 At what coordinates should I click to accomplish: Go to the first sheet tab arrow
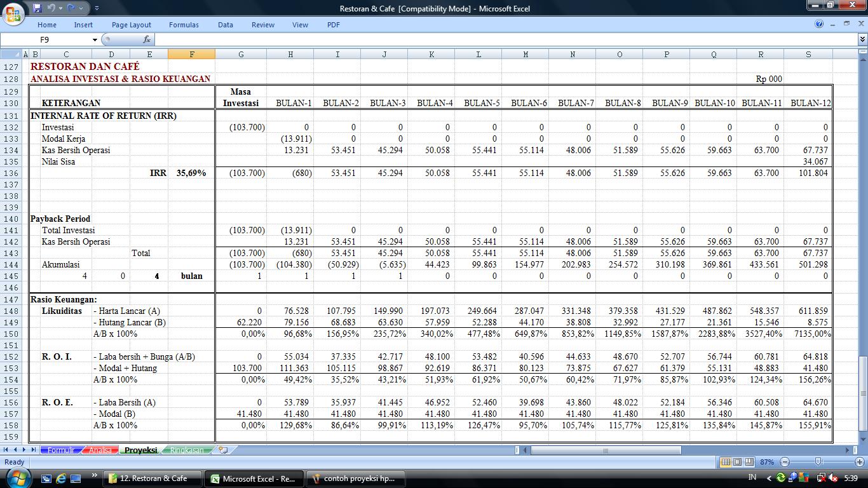[x=6, y=450]
